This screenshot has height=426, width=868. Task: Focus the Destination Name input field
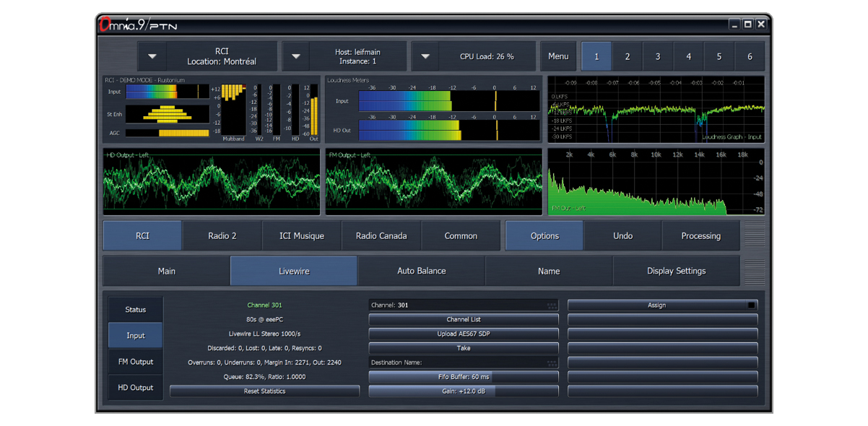click(x=464, y=362)
